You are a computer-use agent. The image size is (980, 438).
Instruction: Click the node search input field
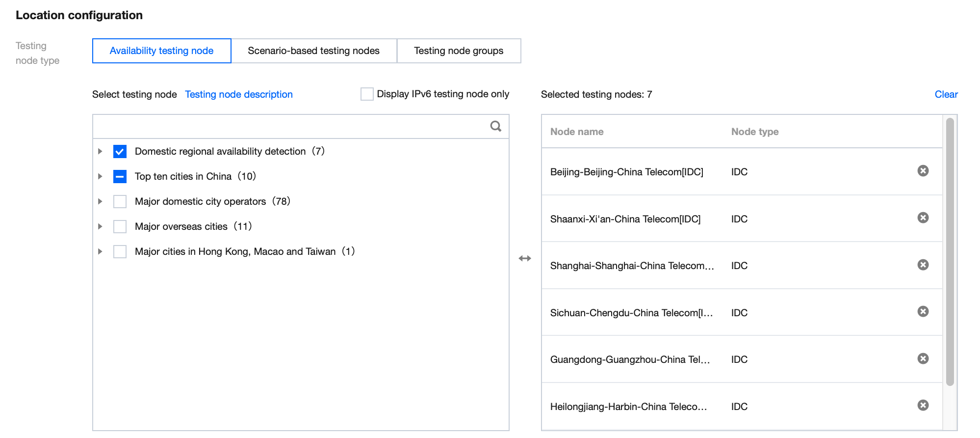coord(289,127)
